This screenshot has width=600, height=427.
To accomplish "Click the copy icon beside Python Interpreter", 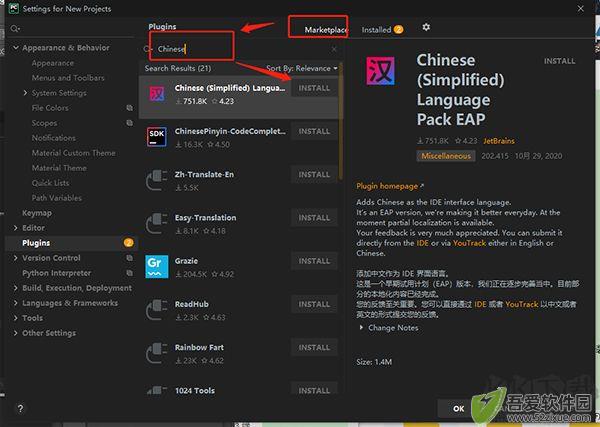I will click(x=130, y=273).
